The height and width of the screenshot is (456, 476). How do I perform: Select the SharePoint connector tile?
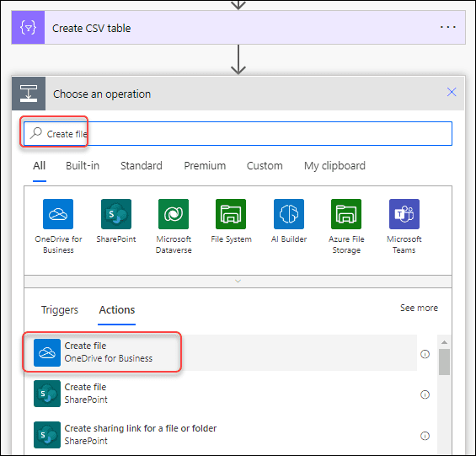coord(116,221)
